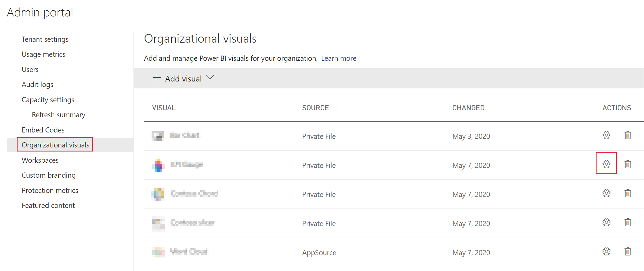
Task: Navigate to Refresh summary under Capacity settings
Action: (x=58, y=115)
